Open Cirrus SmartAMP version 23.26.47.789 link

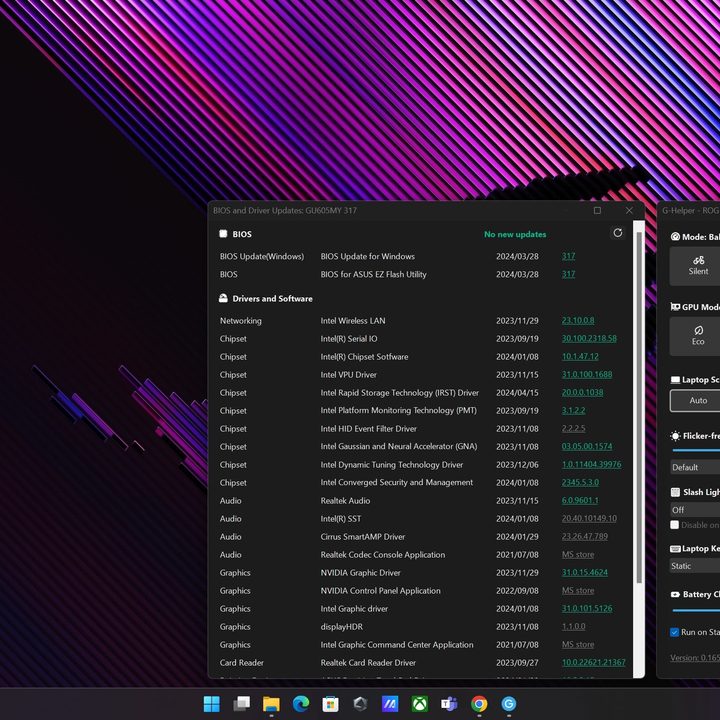pos(585,536)
